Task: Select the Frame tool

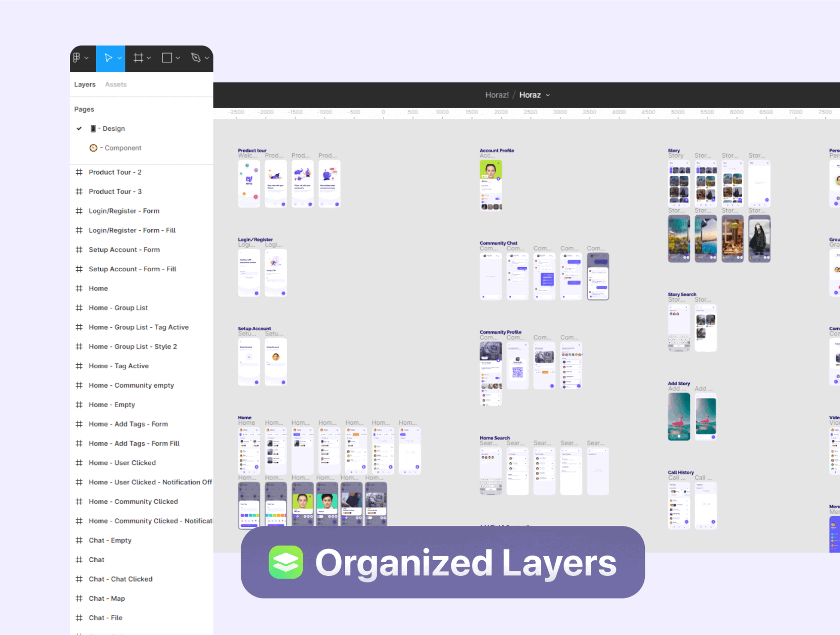Action: pyautogui.click(x=138, y=58)
